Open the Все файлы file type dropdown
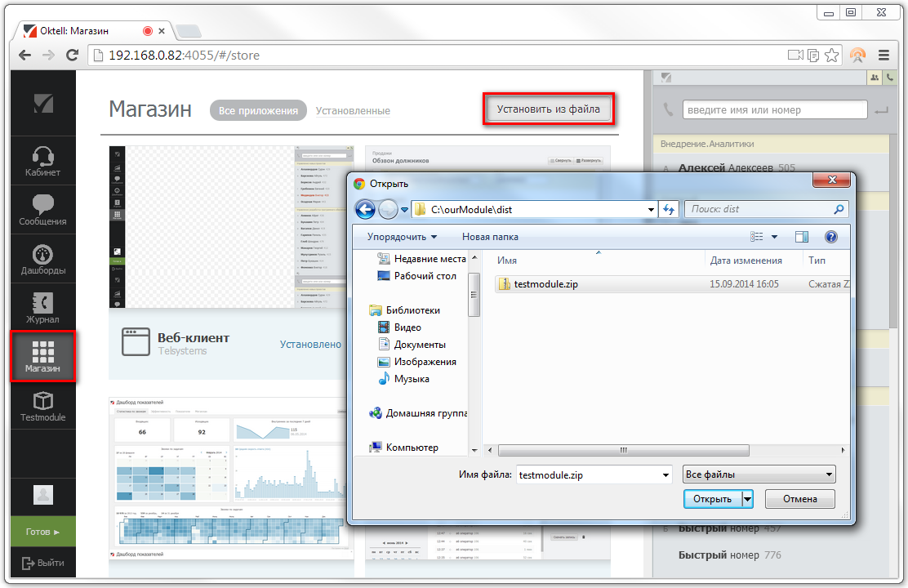908x588 pixels. click(x=759, y=474)
